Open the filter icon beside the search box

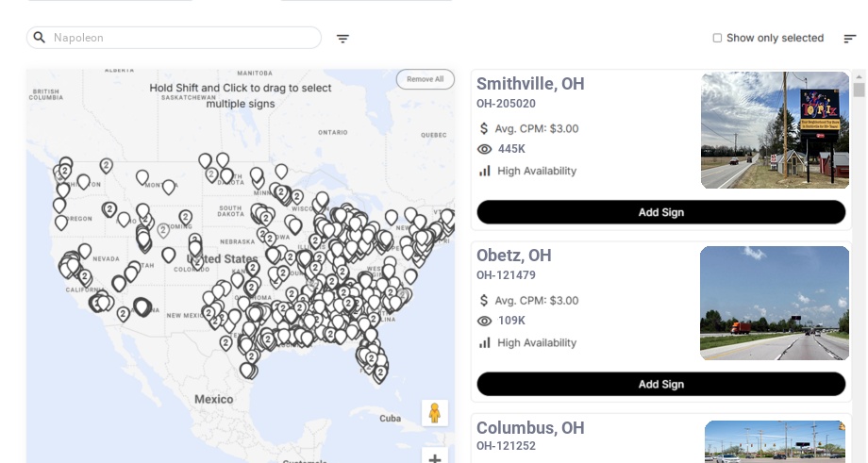(x=342, y=39)
